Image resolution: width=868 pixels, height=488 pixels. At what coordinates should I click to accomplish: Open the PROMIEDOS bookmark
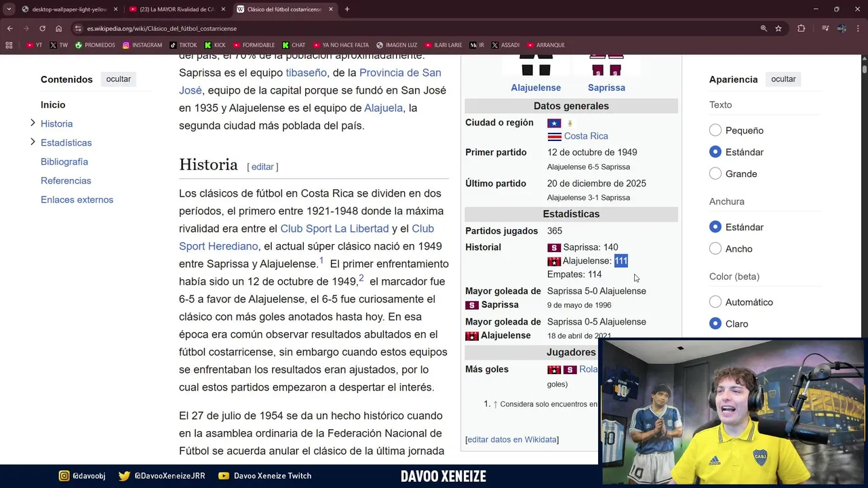click(96, 45)
